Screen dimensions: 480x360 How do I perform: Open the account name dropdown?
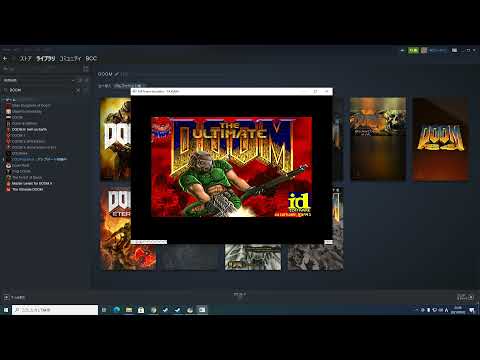click(x=438, y=50)
